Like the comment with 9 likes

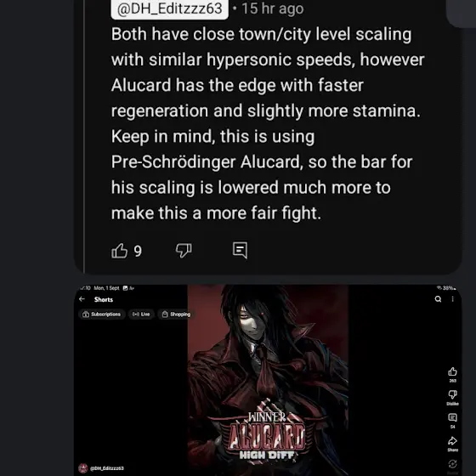[x=119, y=251]
